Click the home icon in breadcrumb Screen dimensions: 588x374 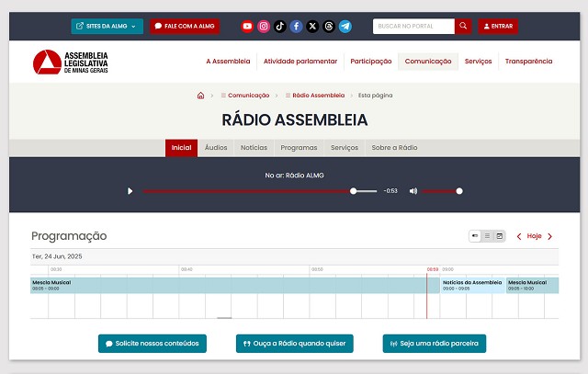pos(200,96)
